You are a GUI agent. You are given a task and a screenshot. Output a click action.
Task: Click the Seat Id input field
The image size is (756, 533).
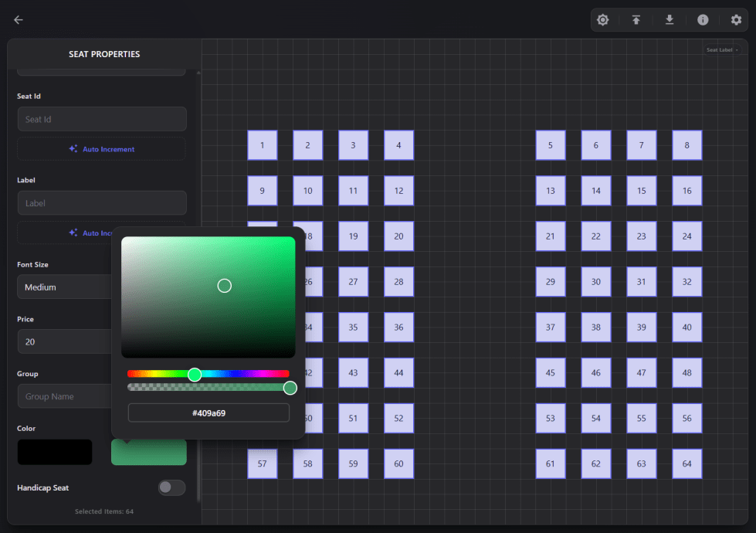tap(102, 119)
